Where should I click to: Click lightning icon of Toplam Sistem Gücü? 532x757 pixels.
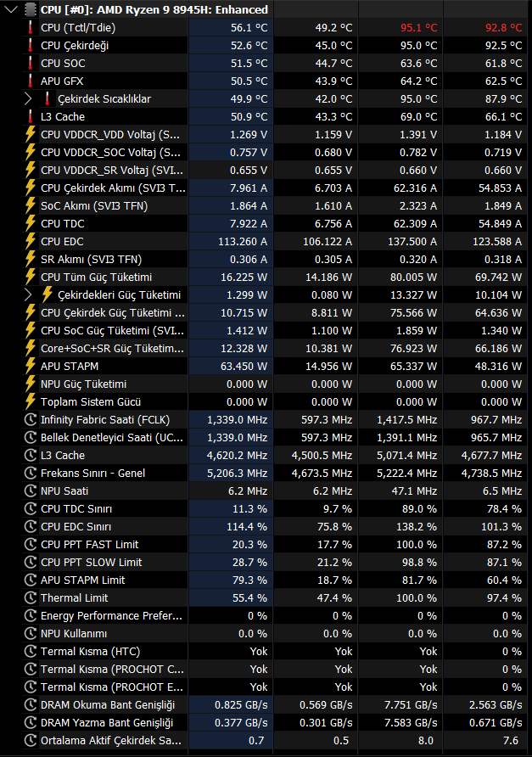click(30, 402)
